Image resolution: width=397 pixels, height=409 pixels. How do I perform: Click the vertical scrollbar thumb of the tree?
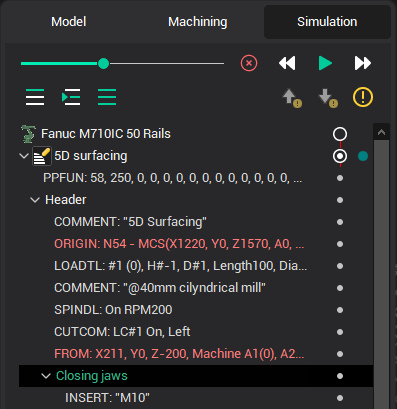[x=381, y=273]
